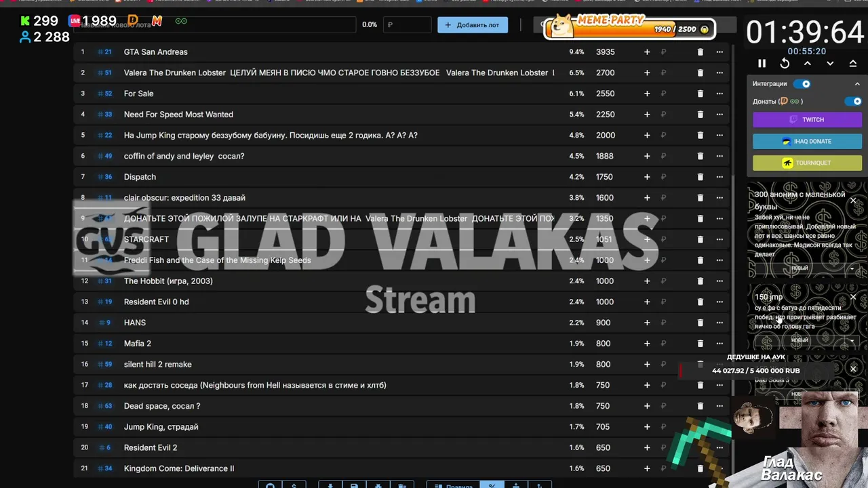Image resolution: width=868 pixels, height=488 pixels.
Task: Pause the auction timer
Action: (x=762, y=63)
